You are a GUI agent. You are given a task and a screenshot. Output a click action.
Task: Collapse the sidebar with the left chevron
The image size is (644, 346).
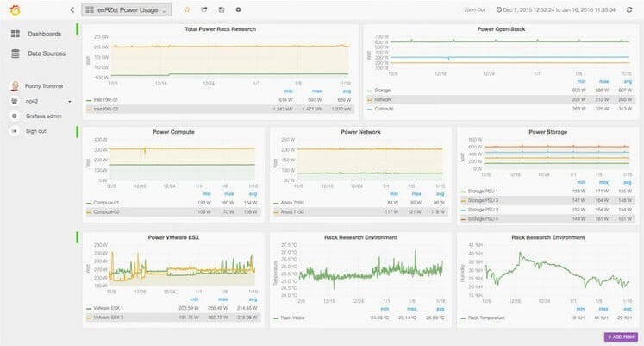pyautogui.click(x=72, y=9)
